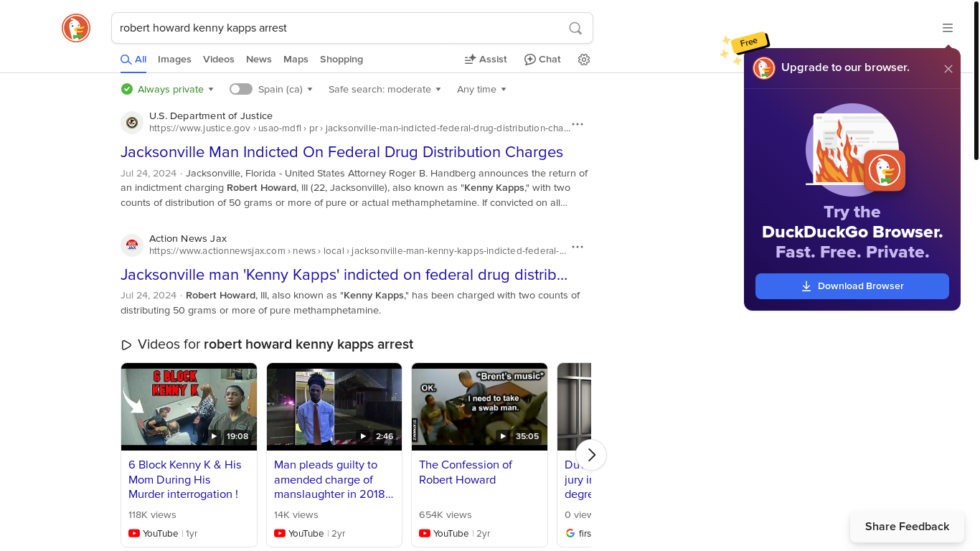Click the 6 Block Kenny K video thumbnail
Viewport: 980px width, 551px height.
[x=189, y=407]
